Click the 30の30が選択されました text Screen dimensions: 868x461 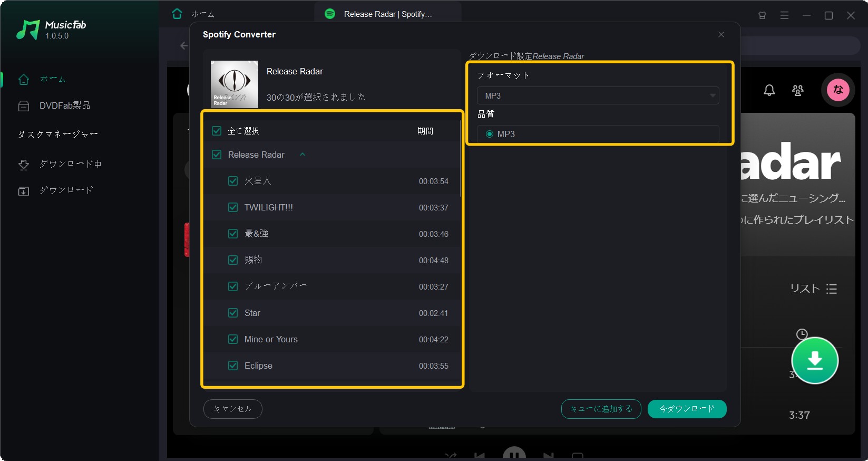316,97
